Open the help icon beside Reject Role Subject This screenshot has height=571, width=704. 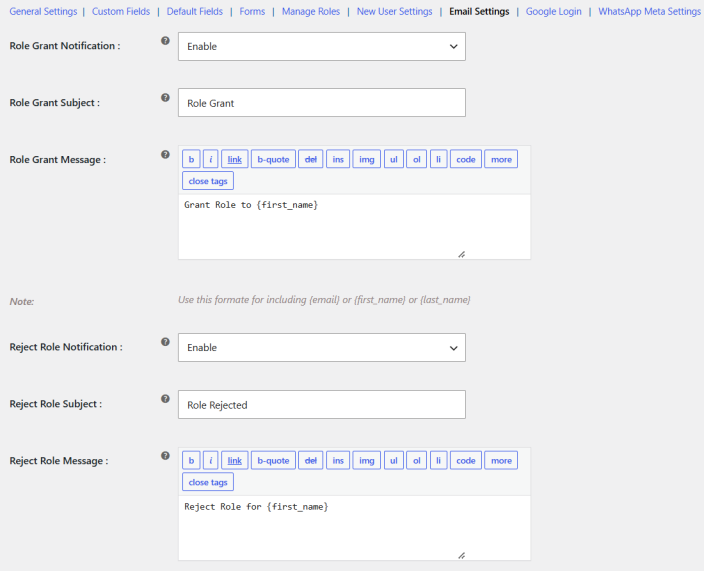[x=165, y=399]
